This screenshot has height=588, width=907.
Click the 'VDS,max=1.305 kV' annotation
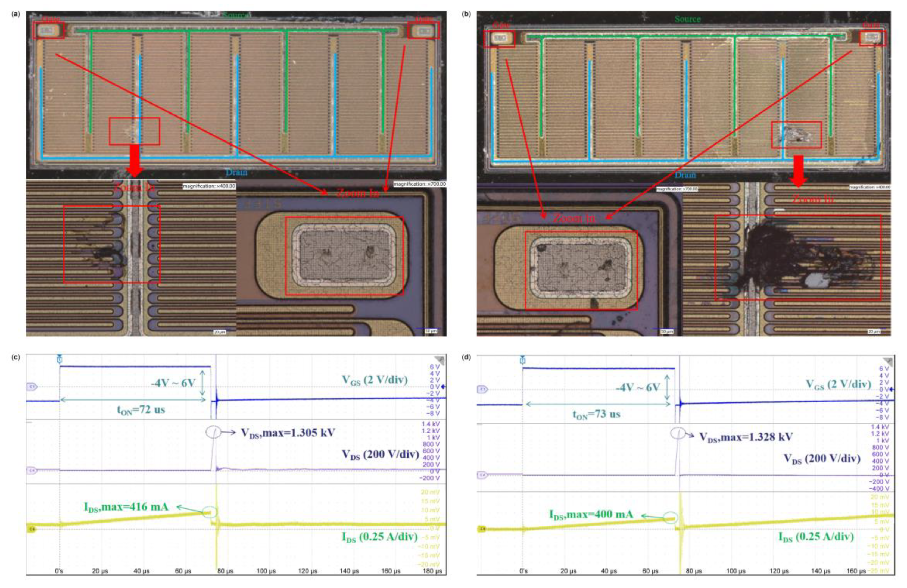coord(288,433)
